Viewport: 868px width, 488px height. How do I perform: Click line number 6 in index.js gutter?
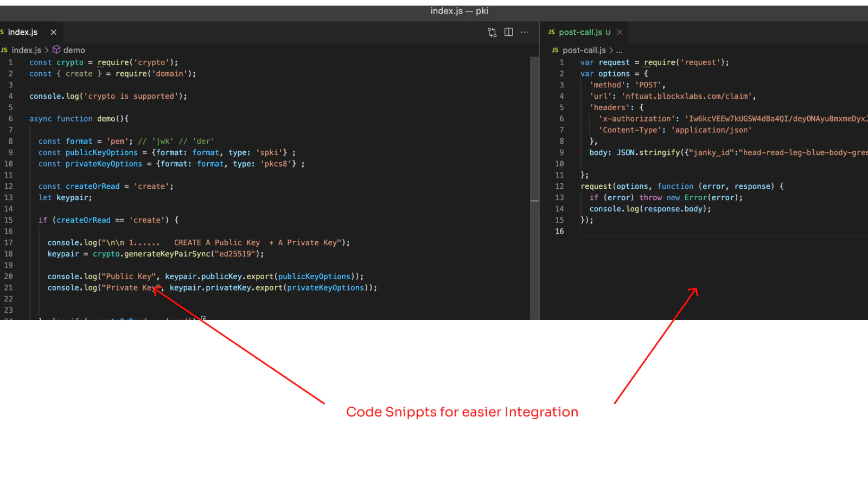(10, 119)
